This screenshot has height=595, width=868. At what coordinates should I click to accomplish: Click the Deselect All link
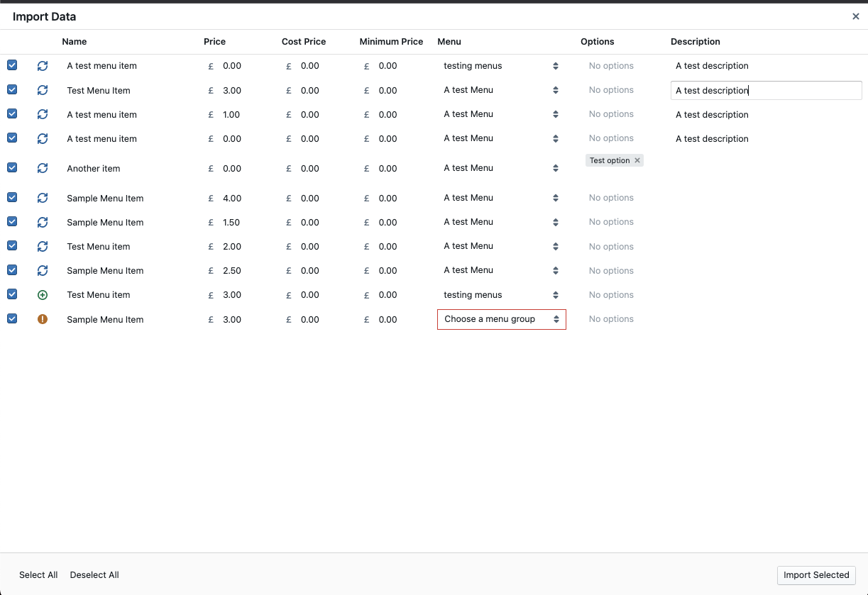[x=94, y=575]
